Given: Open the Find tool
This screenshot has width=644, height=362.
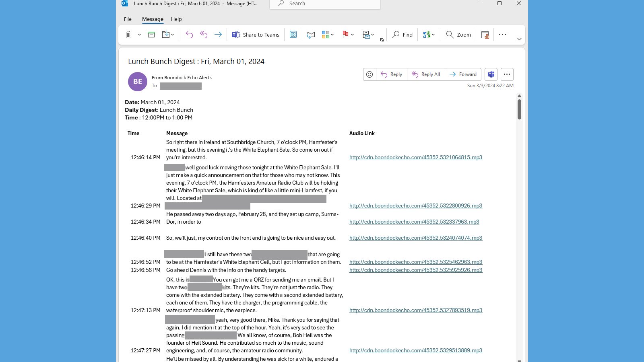Looking at the screenshot, I should click(402, 35).
